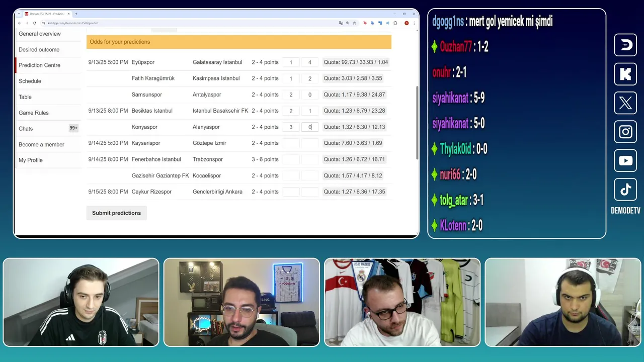Open Become a member in sidebar
The image size is (644, 362).
(x=41, y=144)
